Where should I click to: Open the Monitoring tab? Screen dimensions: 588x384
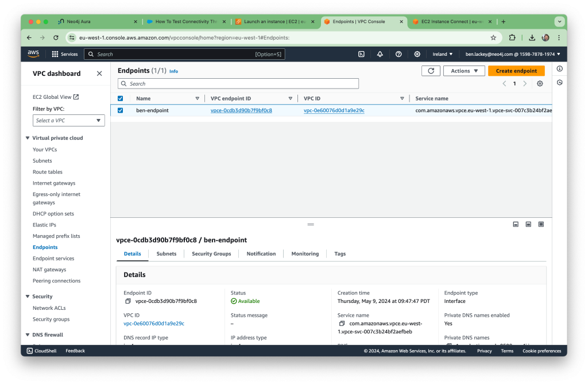pos(305,254)
